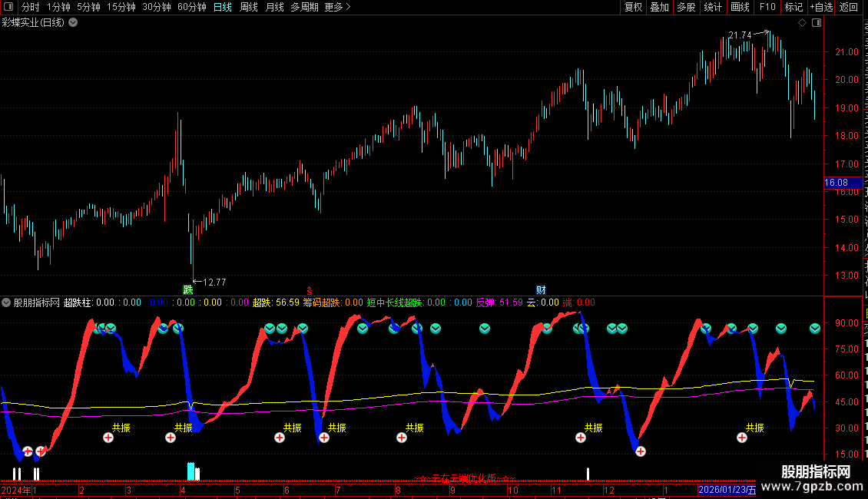
Task: Click the 云在云端优化版 indicator caption
Action: click(x=464, y=478)
